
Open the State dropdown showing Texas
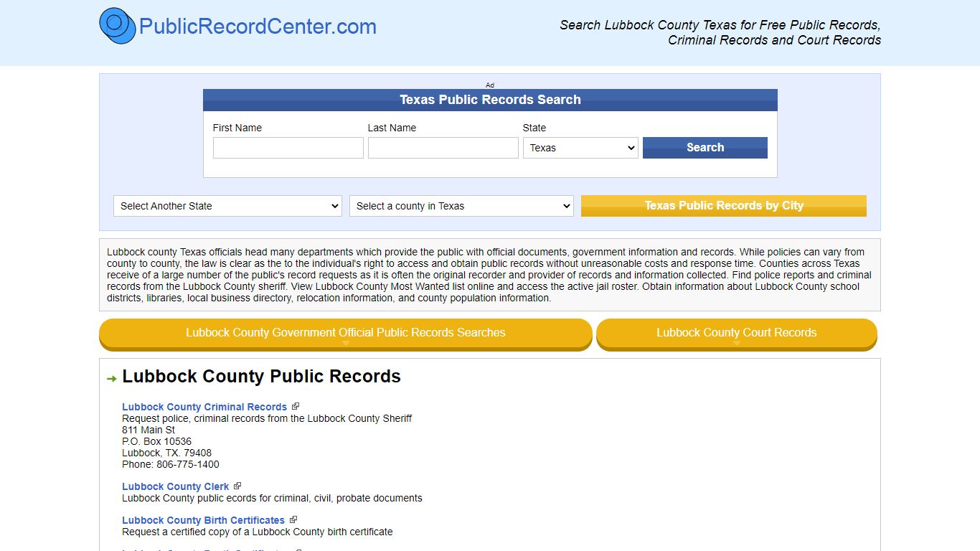(580, 148)
